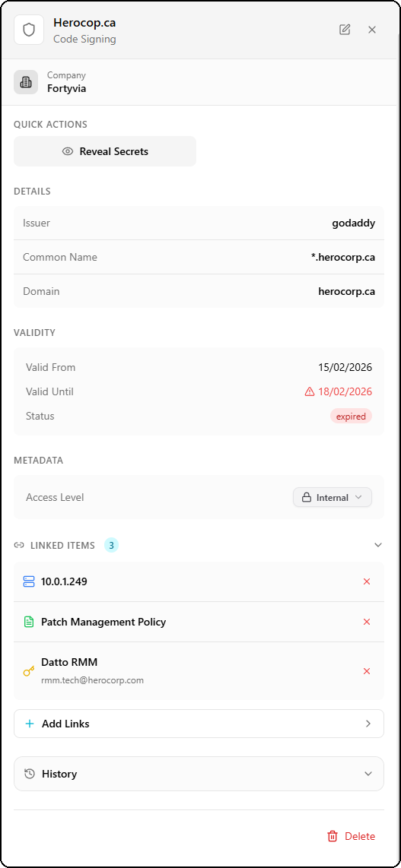
Task: Remove the 10.0.1.249 linked item
Action: (366, 581)
